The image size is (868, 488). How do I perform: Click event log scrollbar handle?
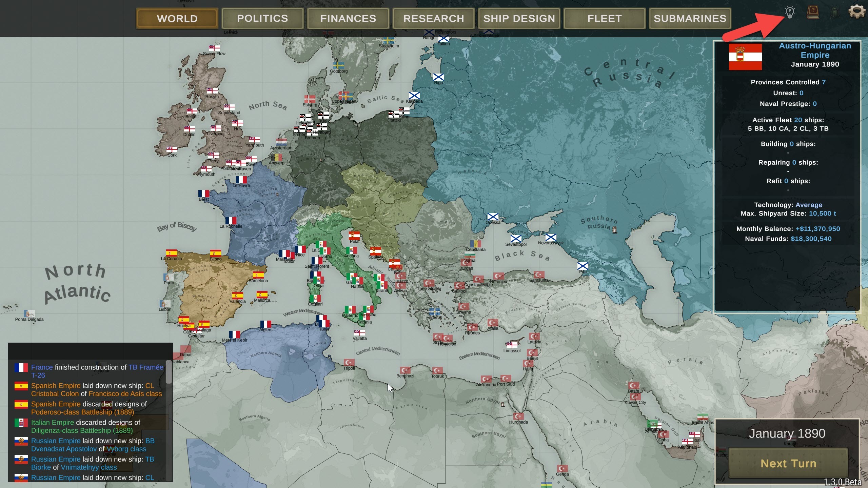(x=169, y=372)
